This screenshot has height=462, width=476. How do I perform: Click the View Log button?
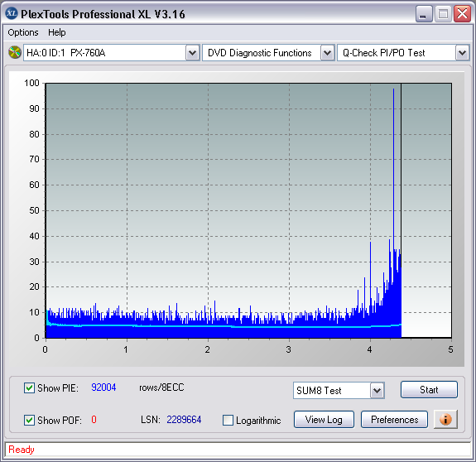click(324, 420)
